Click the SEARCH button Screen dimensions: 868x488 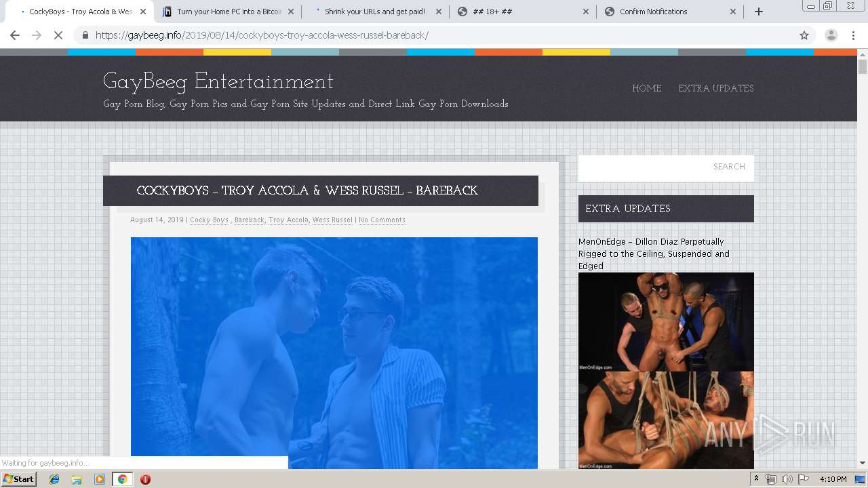[x=729, y=167]
